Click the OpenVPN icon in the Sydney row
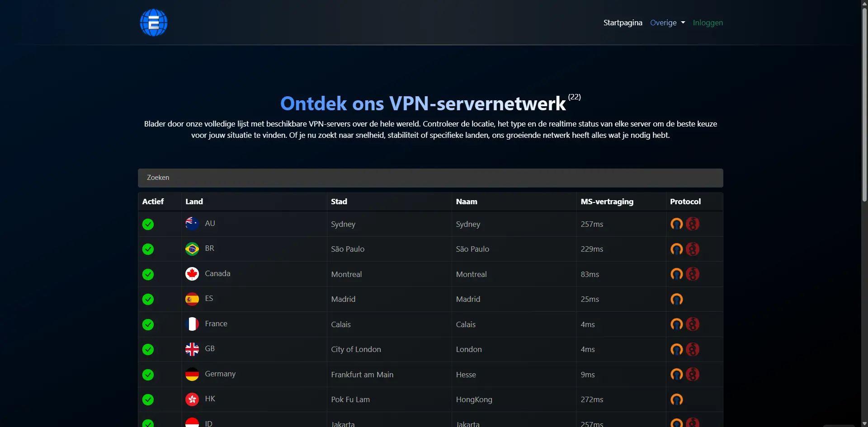This screenshot has height=427, width=868. tap(676, 224)
